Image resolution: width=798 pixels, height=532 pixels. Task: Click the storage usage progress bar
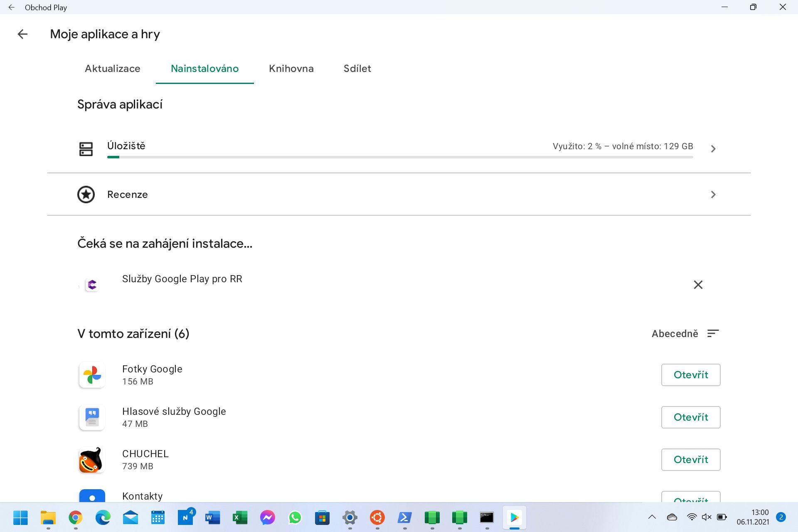coord(400,157)
